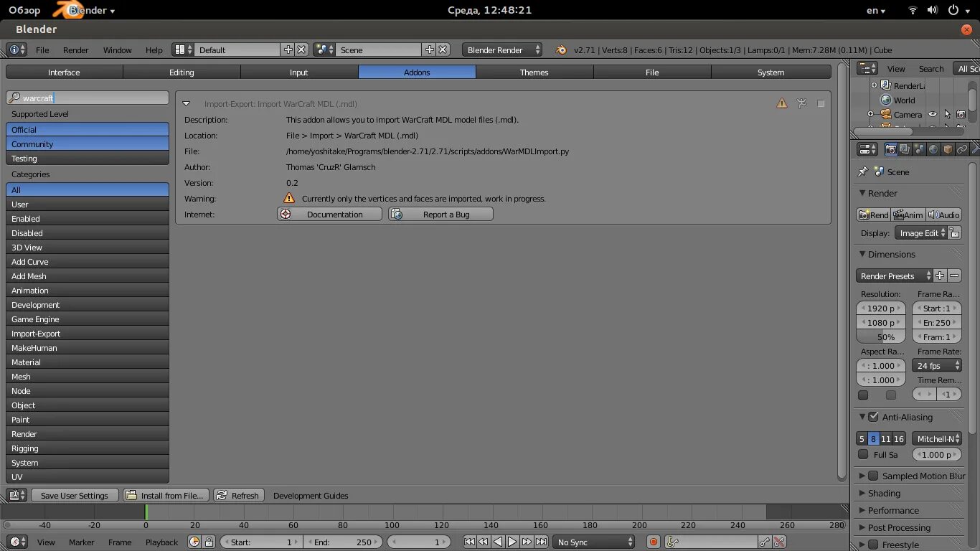The width and height of the screenshot is (980, 551).
Task: Open the Blender Render engine dropdown
Action: coord(503,50)
